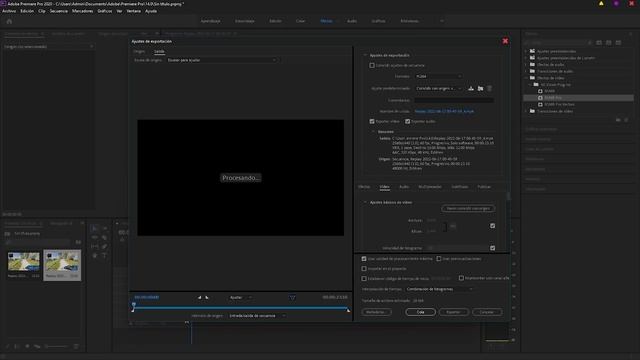This screenshot has height=360, width=640.
Task: Click the Import Preset folder icon
Action: coord(480,88)
